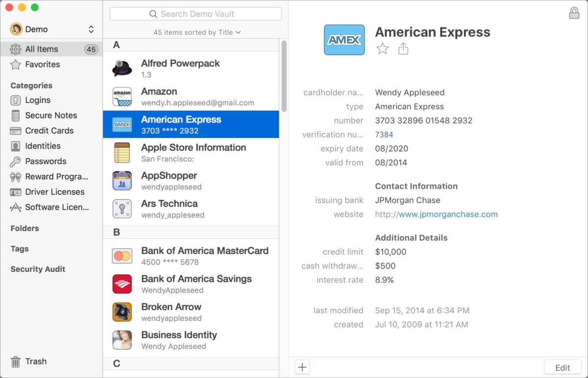Image resolution: width=588 pixels, height=378 pixels.
Task: Click the card number 3703 32896 01548 2932
Action: click(x=424, y=120)
